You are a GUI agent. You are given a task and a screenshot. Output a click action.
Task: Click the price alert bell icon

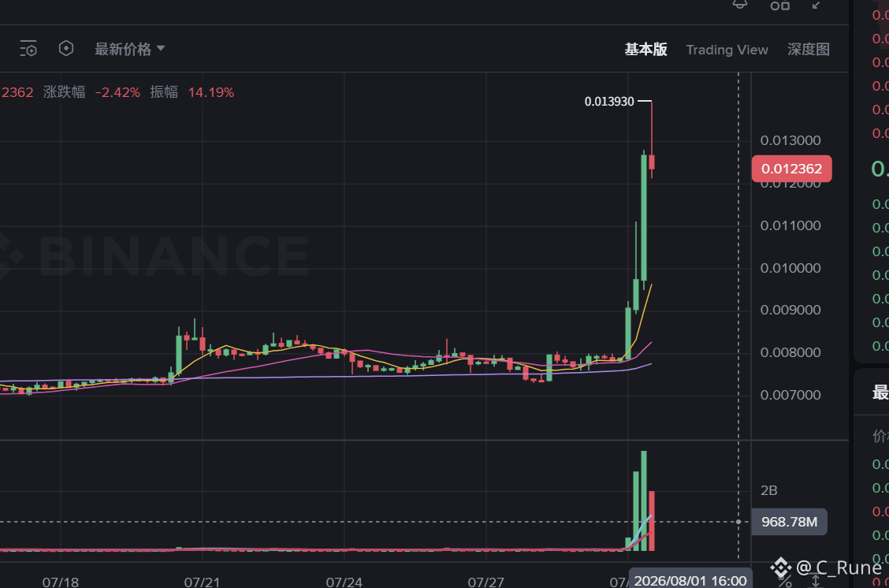[x=740, y=5]
